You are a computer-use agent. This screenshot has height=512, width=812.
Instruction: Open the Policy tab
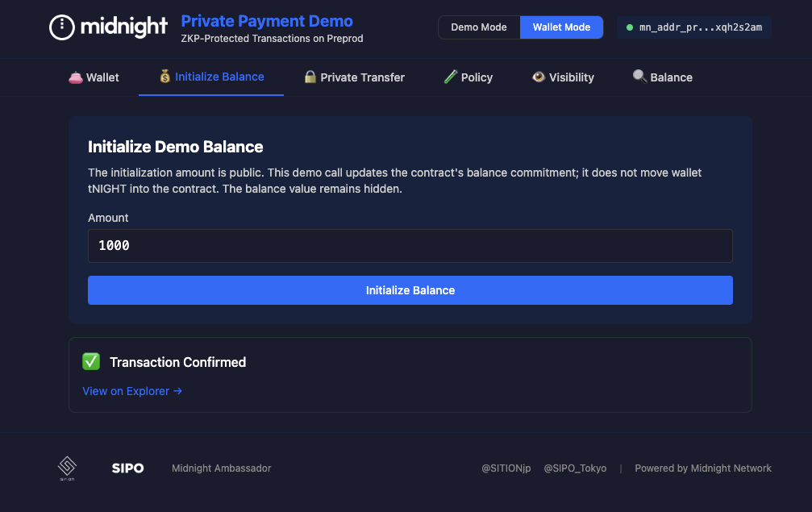pos(468,77)
